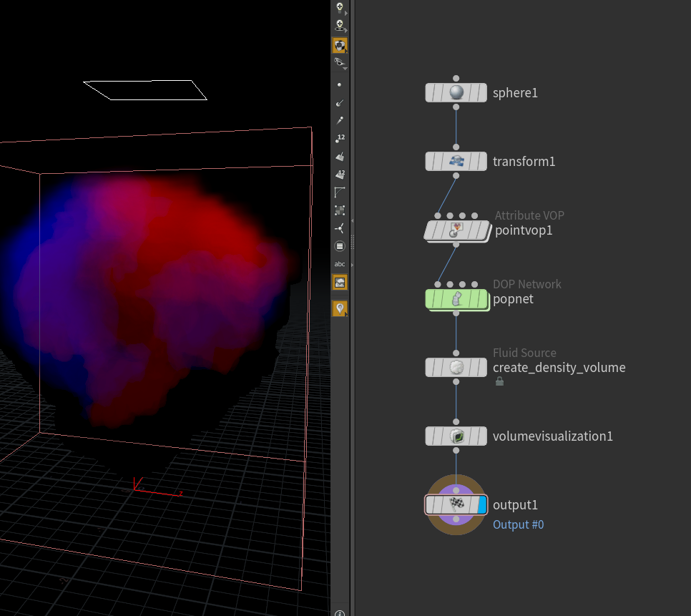Click the create_density_volume node label
This screenshot has height=616, width=691.
(559, 368)
